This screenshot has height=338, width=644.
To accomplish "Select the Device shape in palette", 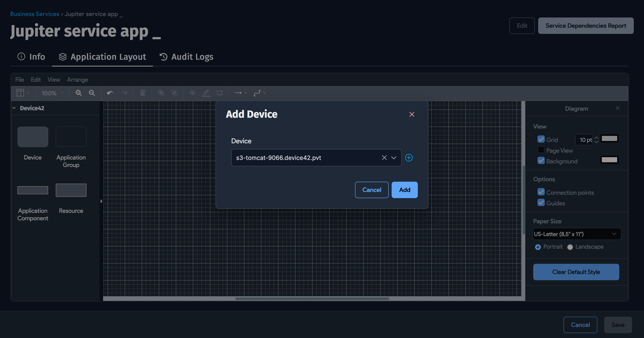I will 33,137.
